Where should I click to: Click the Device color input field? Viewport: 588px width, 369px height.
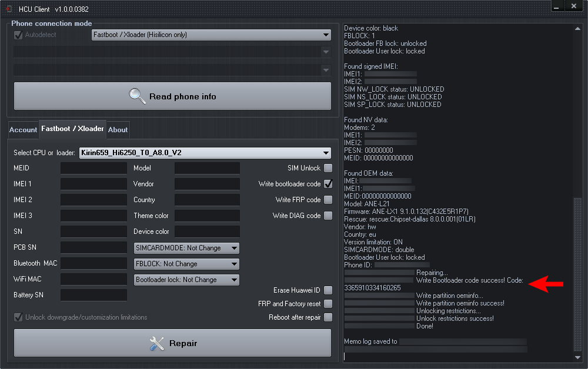tap(207, 232)
